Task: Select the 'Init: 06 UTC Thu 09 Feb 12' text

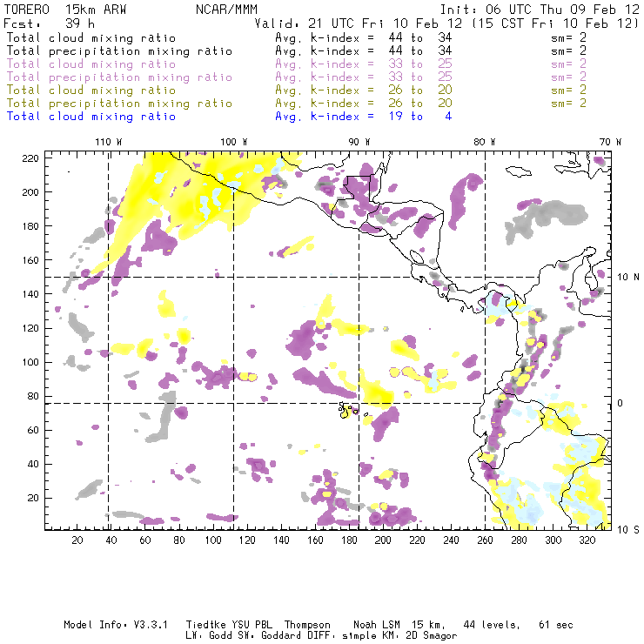Action: click(540, 10)
